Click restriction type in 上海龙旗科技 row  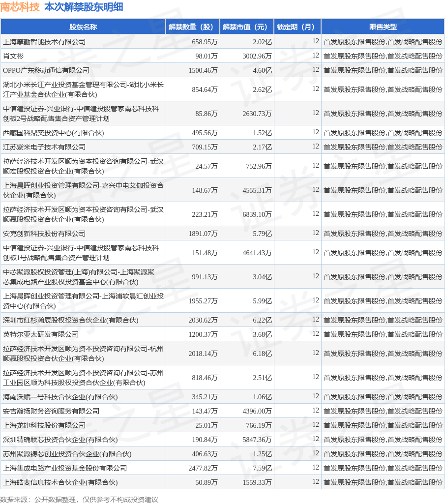(383, 425)
